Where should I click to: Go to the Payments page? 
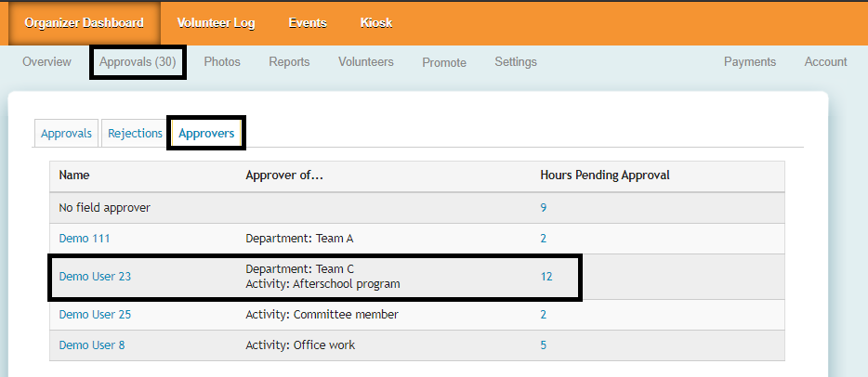[750, 62]
